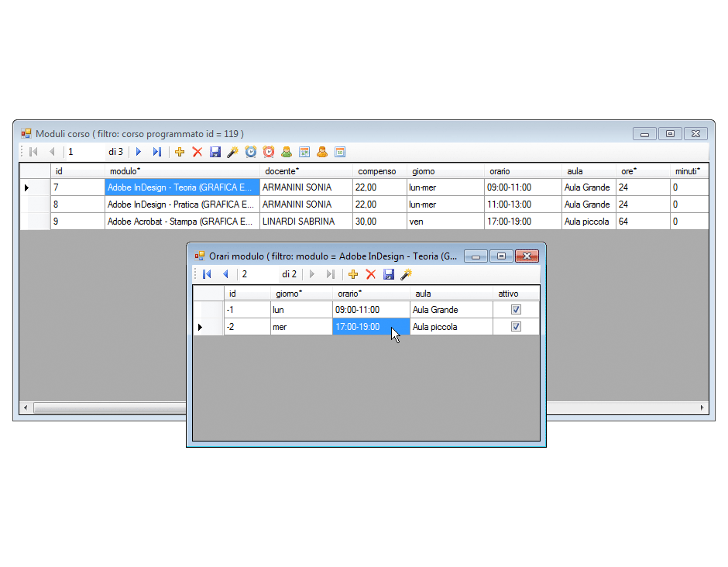Select "Aula Grande" cell in Orari modulo
This screenshot has width=728, height=567.
[x=452, y=310]
